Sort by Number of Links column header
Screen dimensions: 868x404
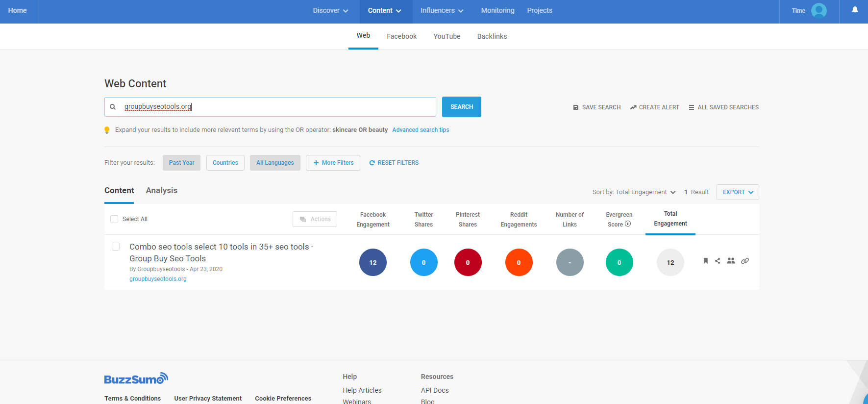570,220
